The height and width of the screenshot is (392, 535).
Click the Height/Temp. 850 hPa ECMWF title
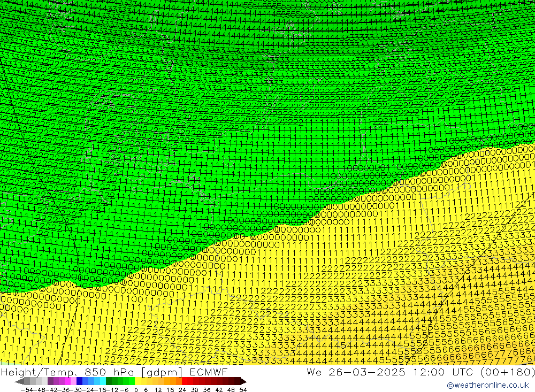click(114, 372)
